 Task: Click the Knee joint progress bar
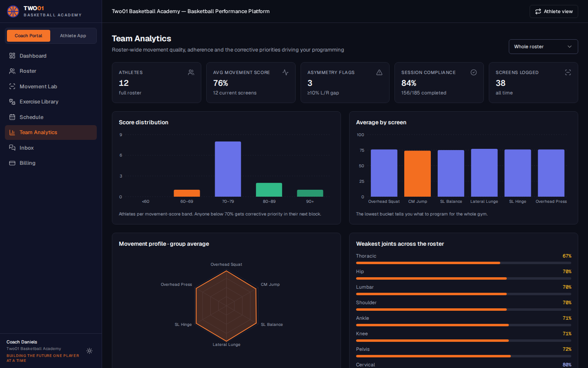click(463, 341)
